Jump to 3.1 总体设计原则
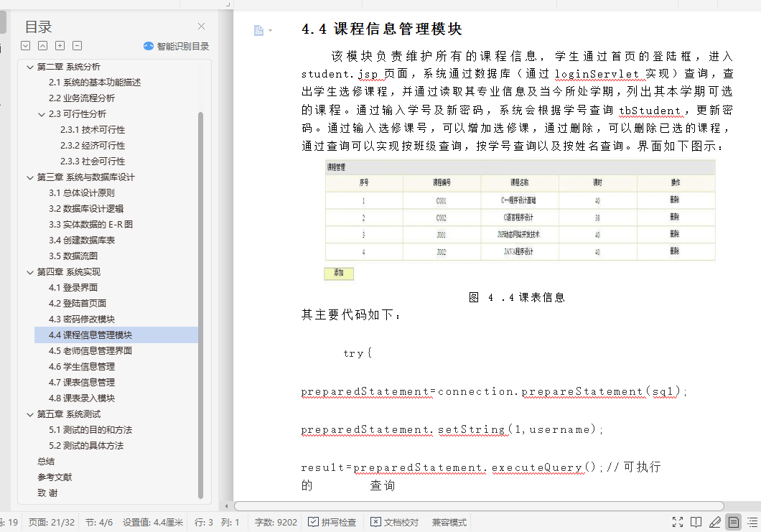The height and width of the screenshot is (532, 761). 82,192
